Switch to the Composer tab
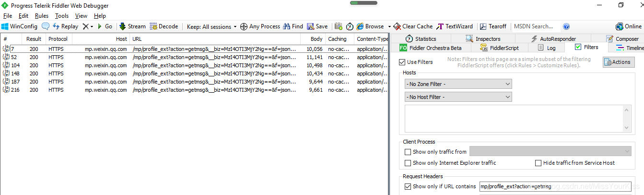 tap(622, 38)
